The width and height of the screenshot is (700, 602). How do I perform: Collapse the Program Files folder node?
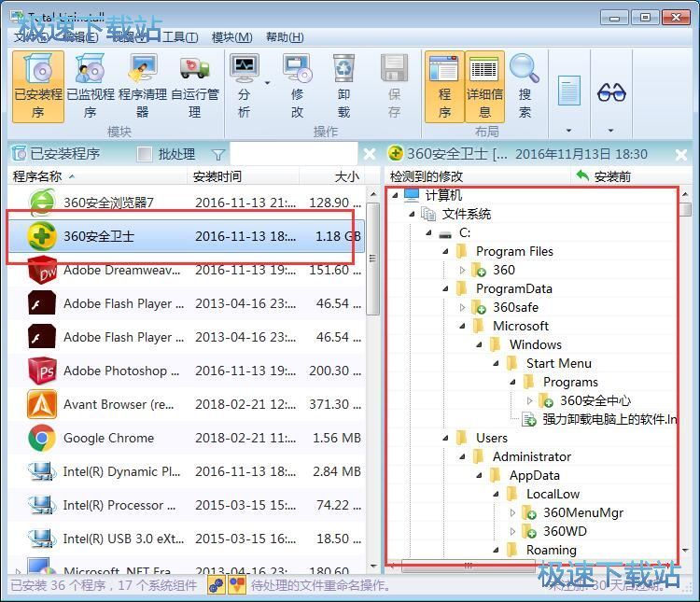coord(445,251)
